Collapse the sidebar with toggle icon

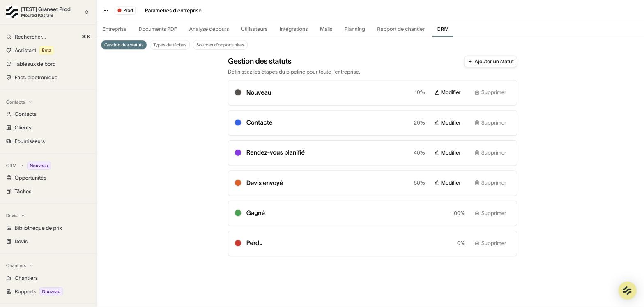106,11
